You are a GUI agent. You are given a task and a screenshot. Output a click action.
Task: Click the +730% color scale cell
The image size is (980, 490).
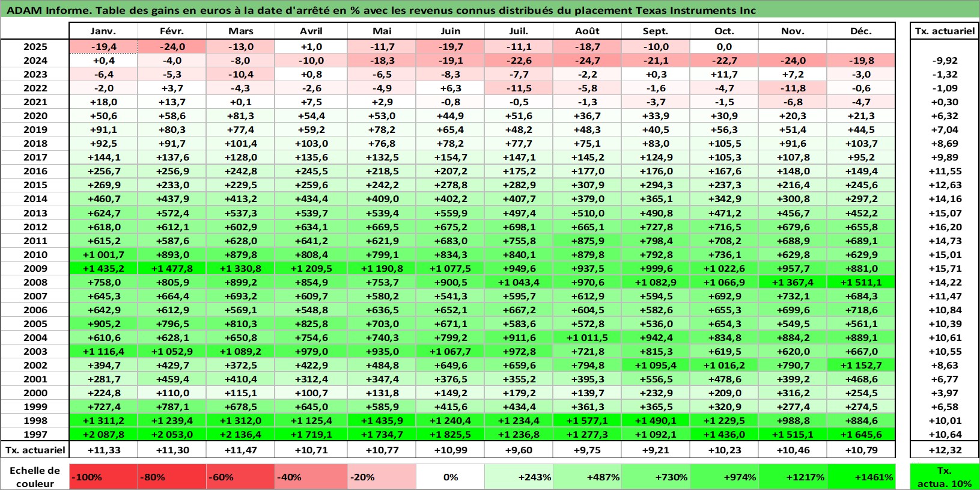pos(656,477)
